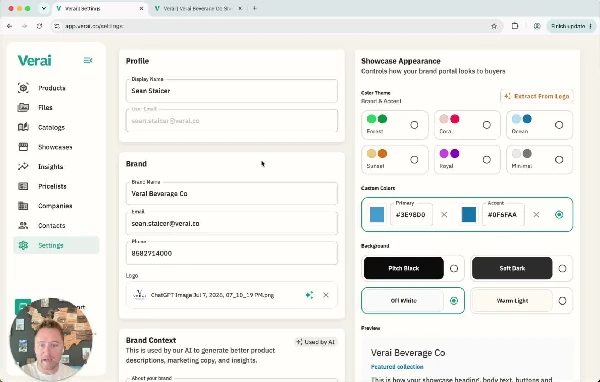Click the Featured collection link in preview
This screenshot has width=600, height=382.
click(397, 367)
